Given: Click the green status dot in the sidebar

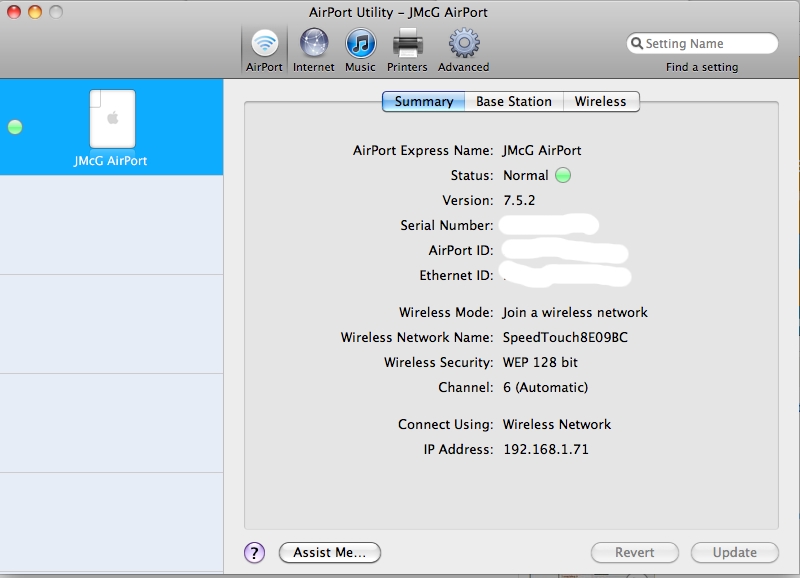Looking at the screenshot, I should tap(15, 127).
